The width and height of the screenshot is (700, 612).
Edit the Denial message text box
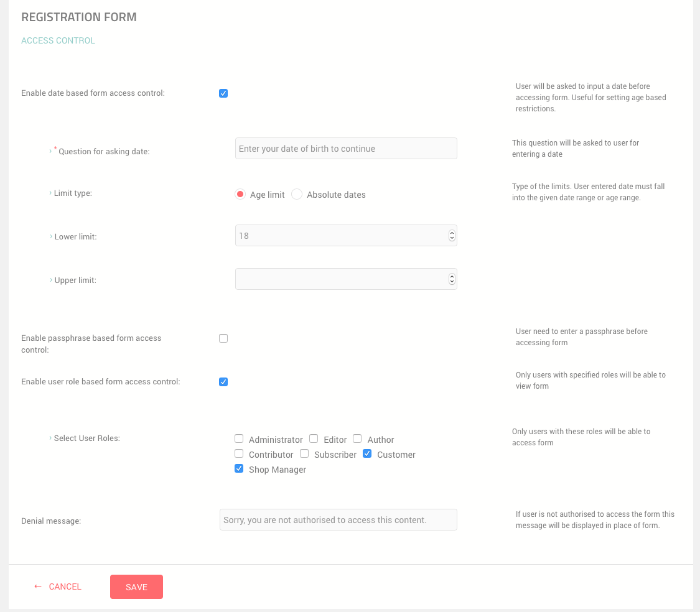[338, 520]
